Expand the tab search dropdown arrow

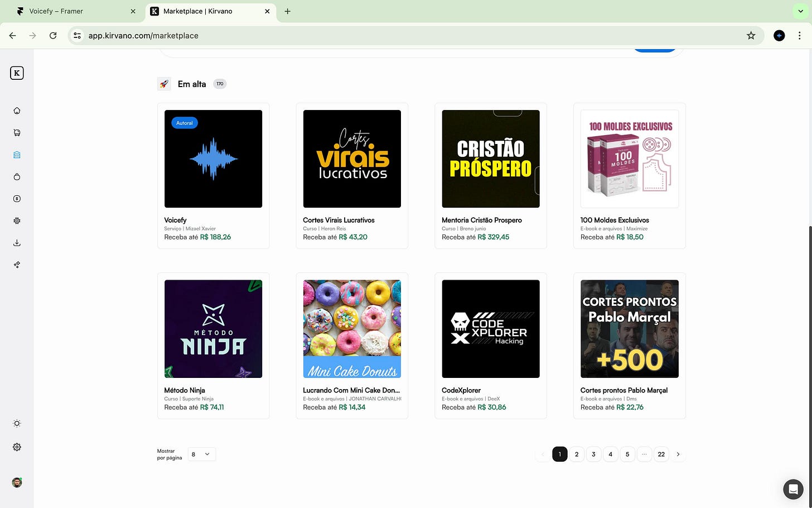(800, 11)
